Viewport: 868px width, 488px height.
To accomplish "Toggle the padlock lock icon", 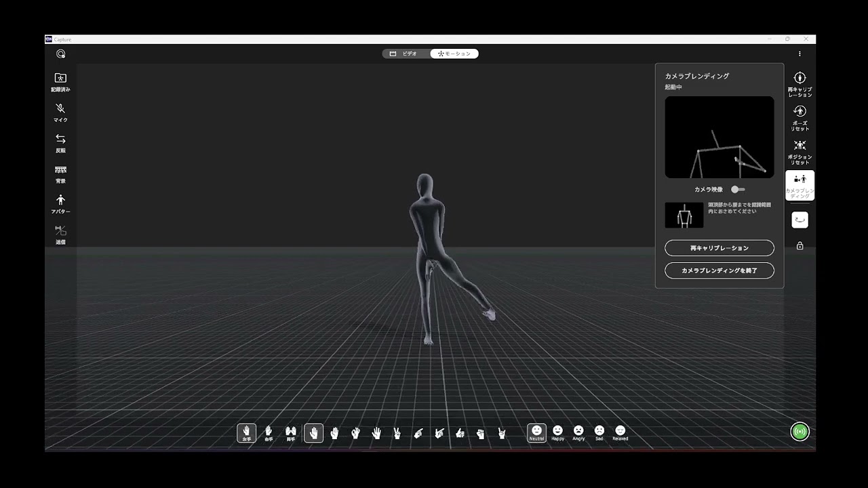I will click(x=800, y=245).
